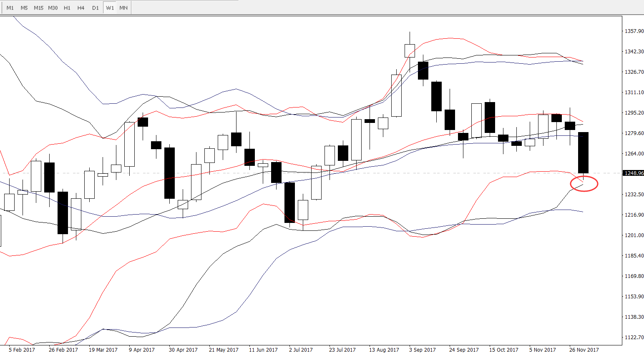Viewport: 644px width, 355px height.
Task: Click the current price label 1248.96
Action: pyautogui.click(x=633, y=173)
